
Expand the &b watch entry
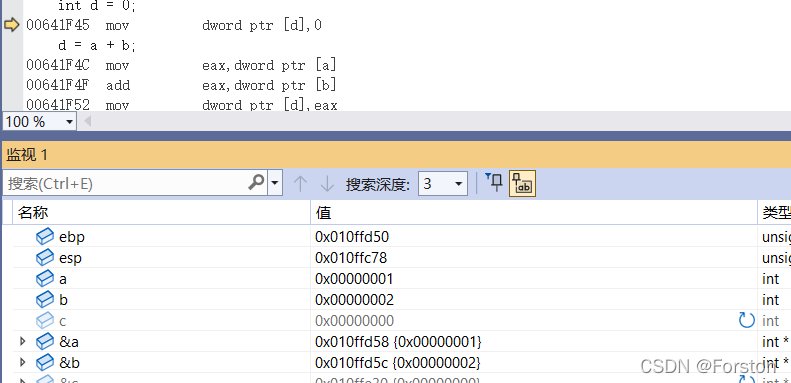22,362
